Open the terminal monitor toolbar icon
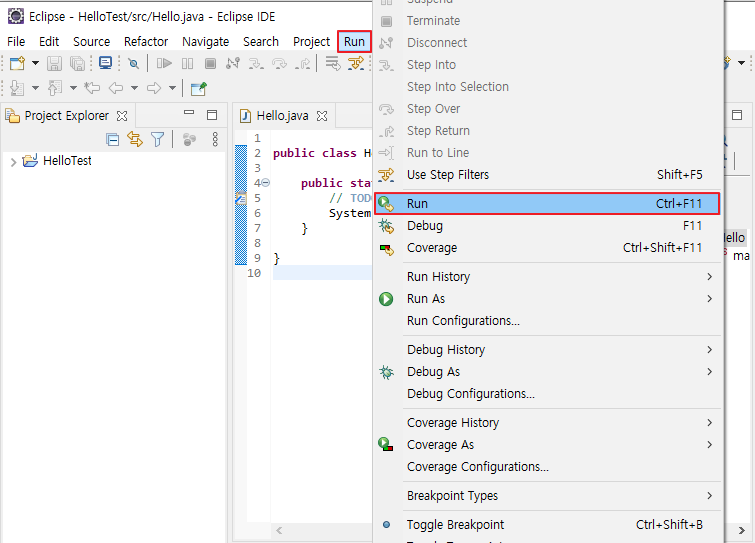This screenshot has height=543, width=755. [x=105, y=63]
